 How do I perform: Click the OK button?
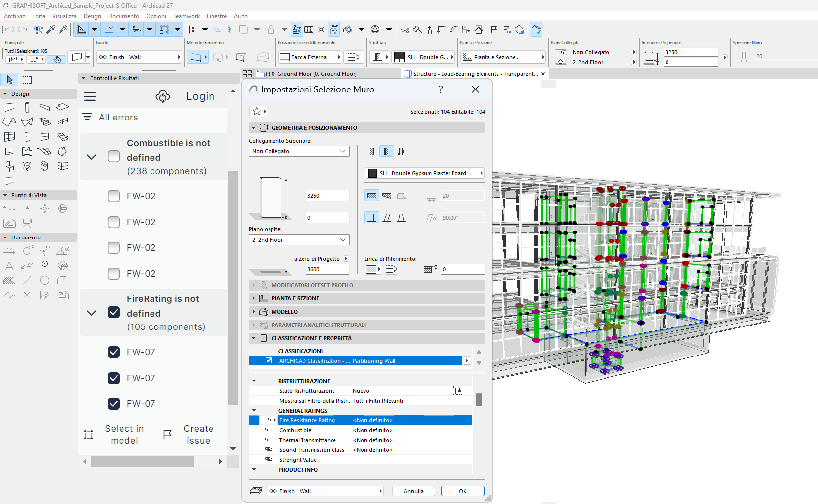[x=462, y=491]
